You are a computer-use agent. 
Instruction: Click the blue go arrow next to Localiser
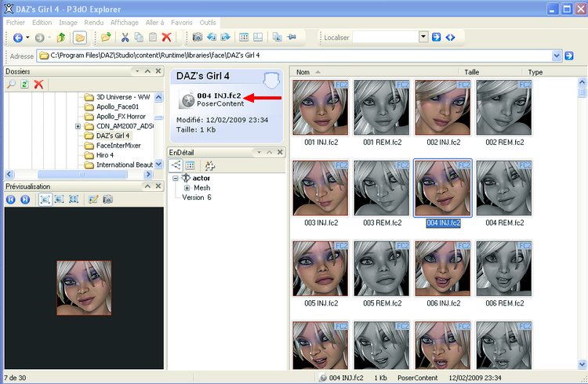[x=436, y=37]
